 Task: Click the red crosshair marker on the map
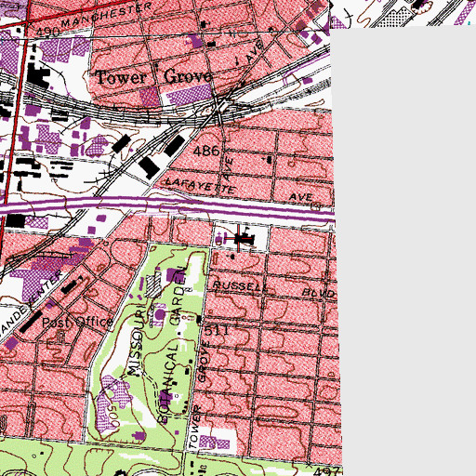[x=238, y=238]
